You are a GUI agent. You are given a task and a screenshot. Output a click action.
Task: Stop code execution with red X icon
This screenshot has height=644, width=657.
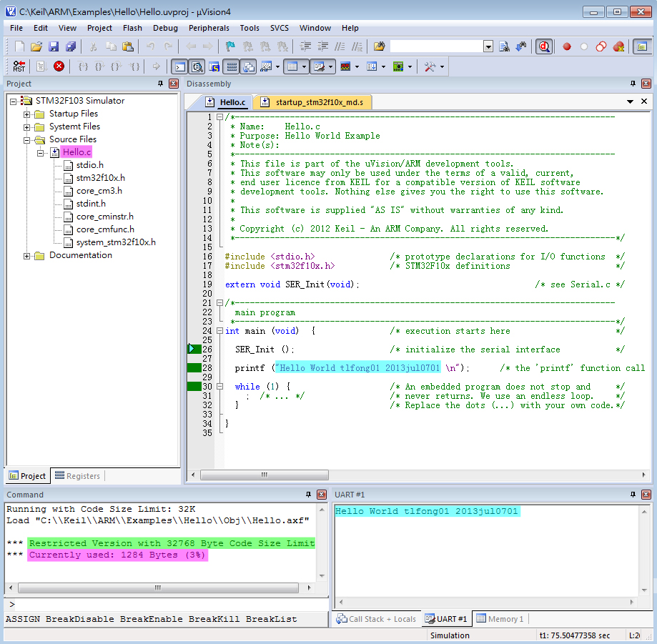[x=59, y=66]
